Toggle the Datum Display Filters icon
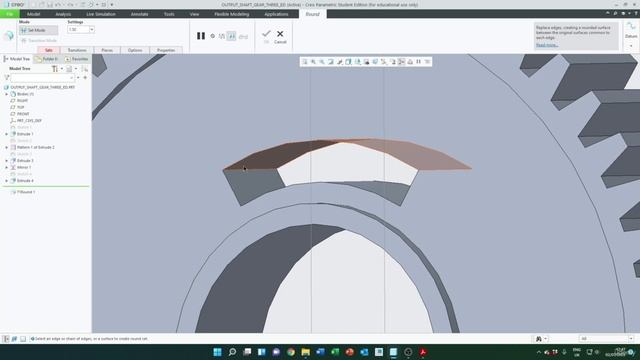This screenshot has width=640, height=360. tap(384, 62)
